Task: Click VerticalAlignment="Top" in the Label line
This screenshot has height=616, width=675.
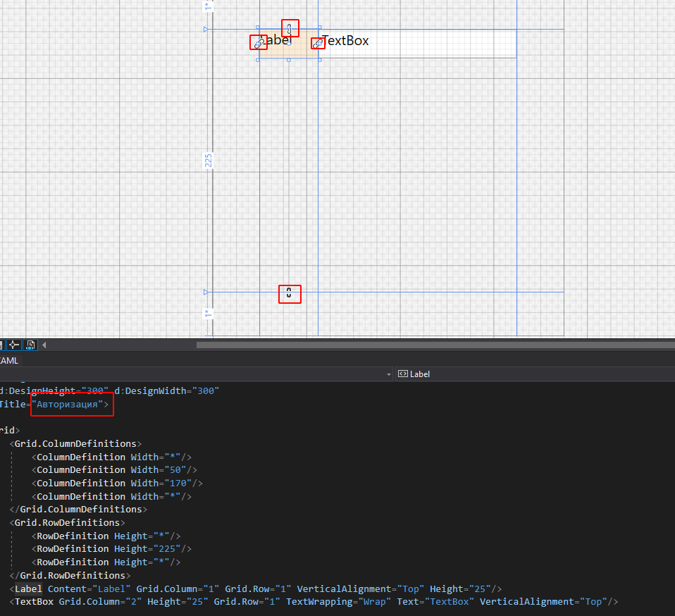Action: point(361,589)
